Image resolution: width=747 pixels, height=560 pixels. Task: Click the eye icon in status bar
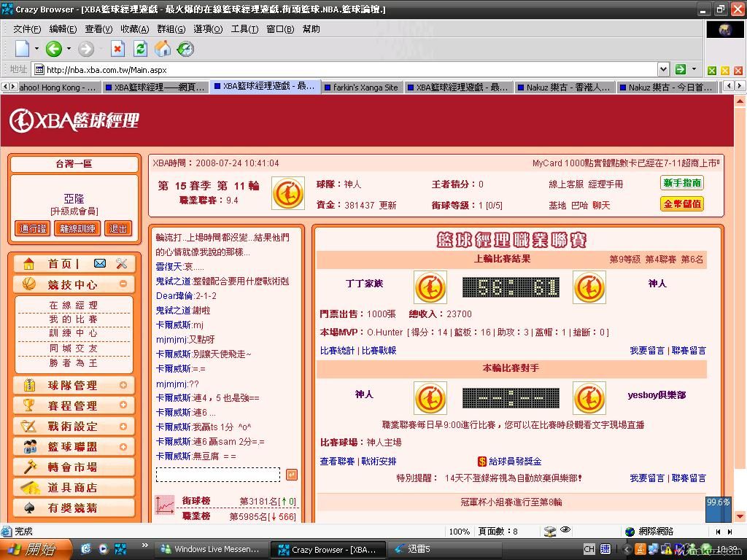565,530
